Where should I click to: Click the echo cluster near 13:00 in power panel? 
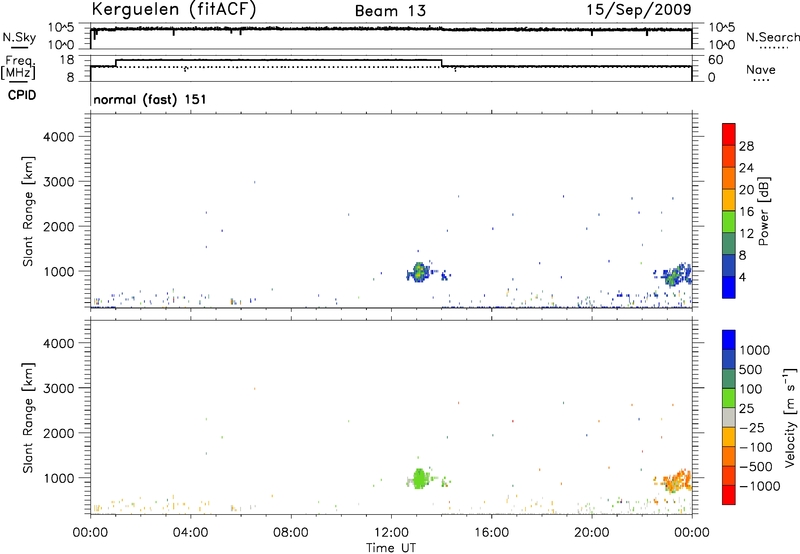tap(419, 273)
